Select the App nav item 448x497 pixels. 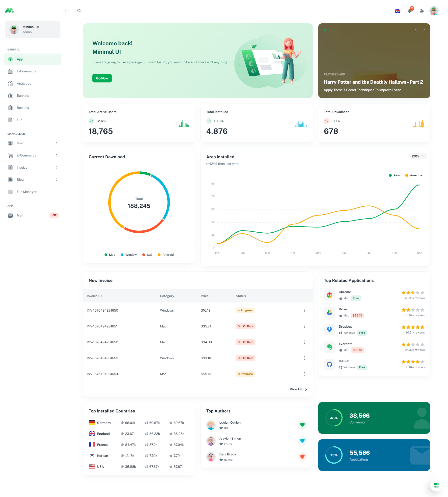point(32,59)
